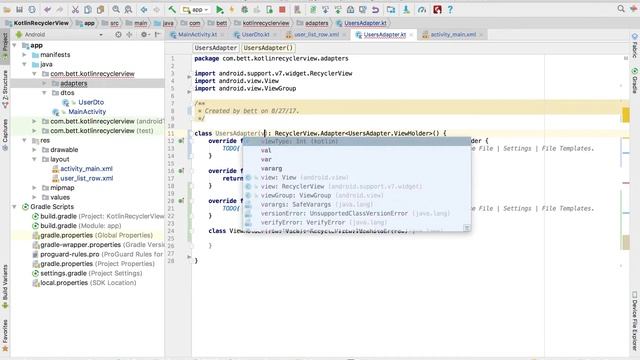Viewport: 640px width, 360px height.
Task: Collapse the dtos package
Action: coord(44,93)
